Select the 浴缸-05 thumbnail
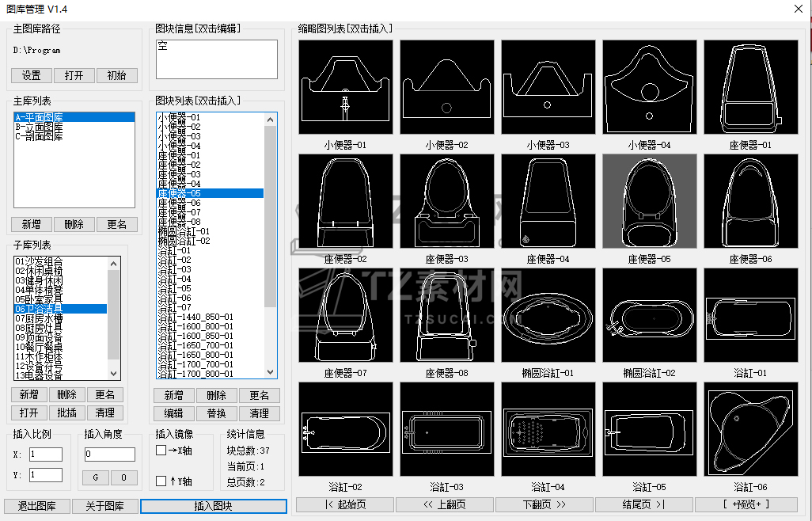The width and height of the screenshot is (812, 521). pos(650,429)
